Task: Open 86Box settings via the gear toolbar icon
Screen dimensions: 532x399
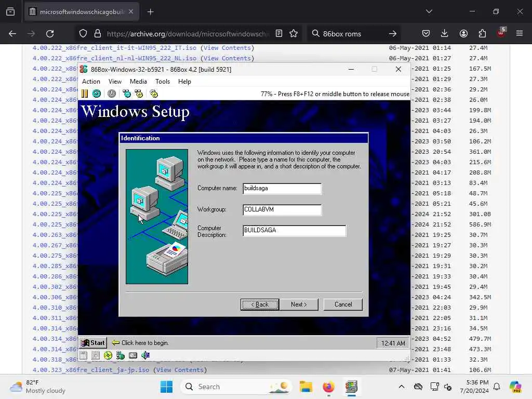Action: pos(154,94)
